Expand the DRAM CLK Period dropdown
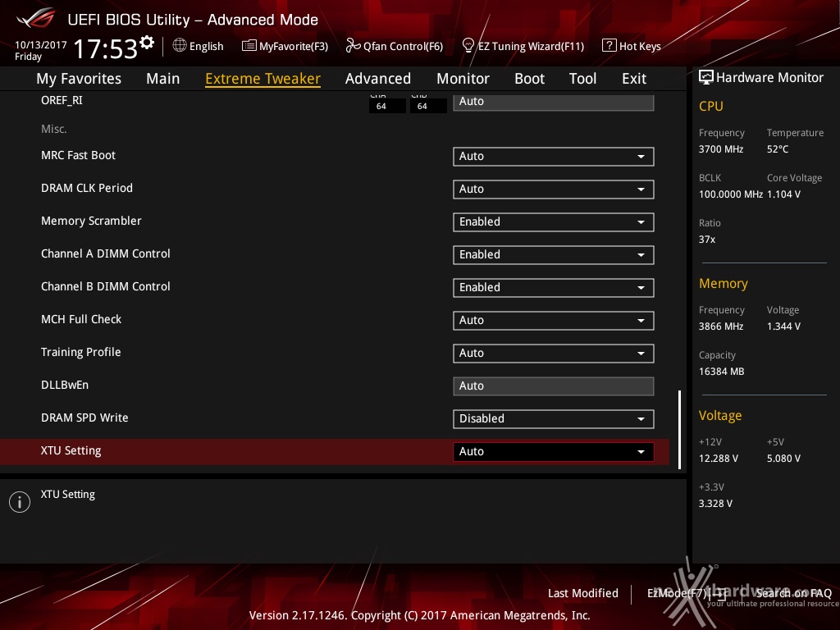 coord(554,189)
